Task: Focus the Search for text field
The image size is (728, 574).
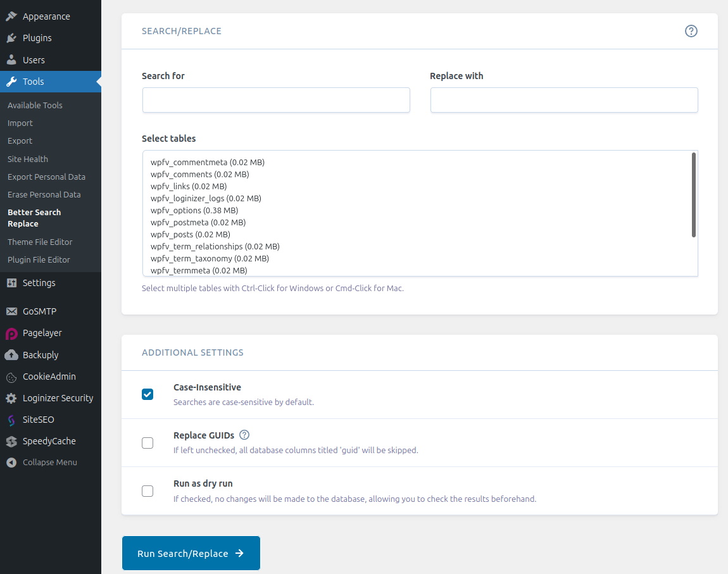Action: (276, 100)
